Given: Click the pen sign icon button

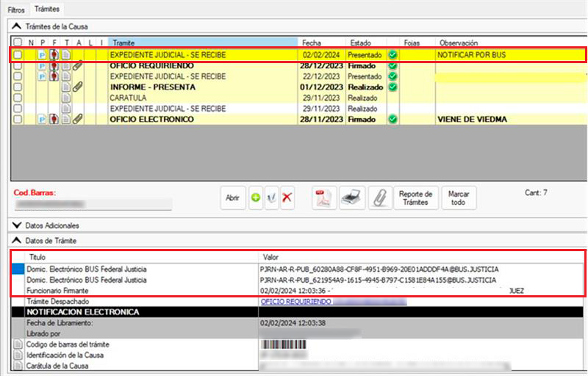Looking at the screenshot, I should pos(271,198).
